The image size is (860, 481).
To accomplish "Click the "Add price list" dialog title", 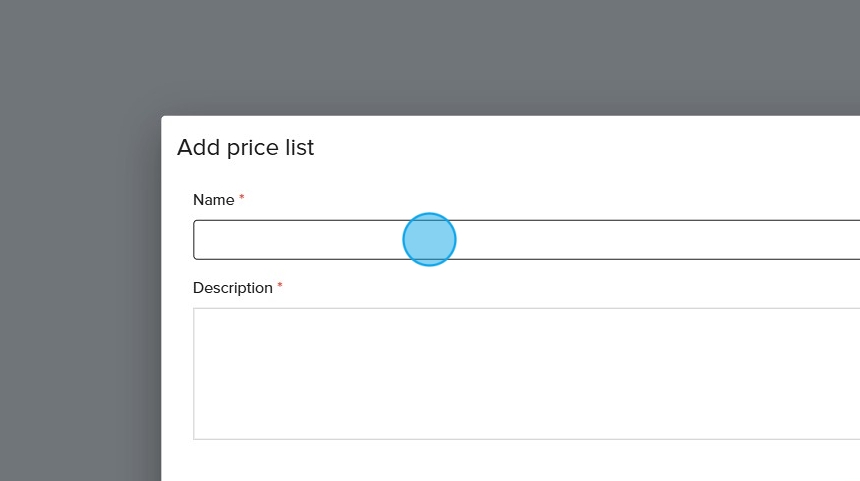I will (245, 148).
